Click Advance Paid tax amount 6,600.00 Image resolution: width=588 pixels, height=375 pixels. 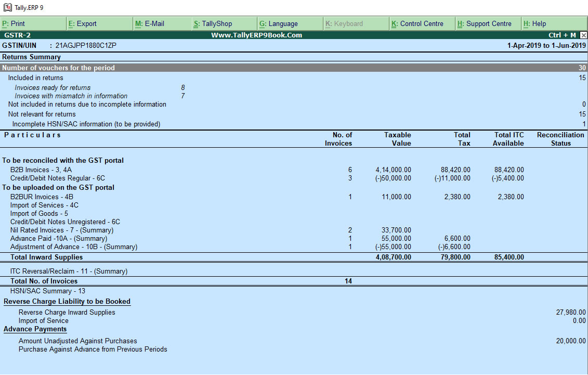(x=458, y=239)
